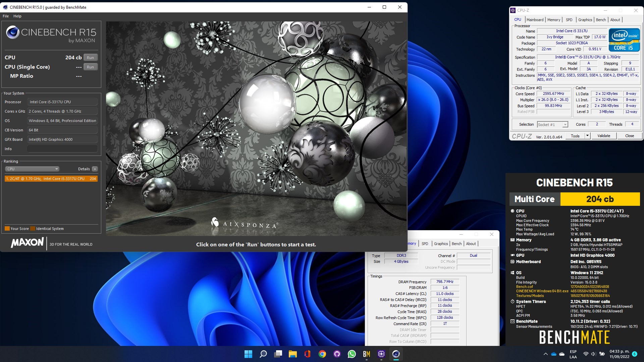The height and width of the screenshot is (362, 644).
Task: Switch to the SPD tab in CPU-Z
Action: click(569, 20)
